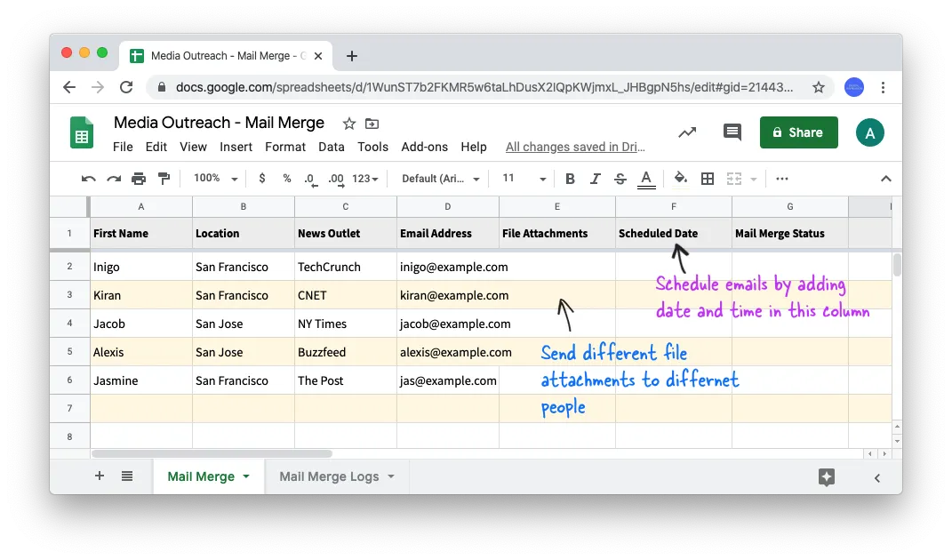Add a new sheet with the plus icon
This screenshot has height=560, width=952.
point(99,476)
